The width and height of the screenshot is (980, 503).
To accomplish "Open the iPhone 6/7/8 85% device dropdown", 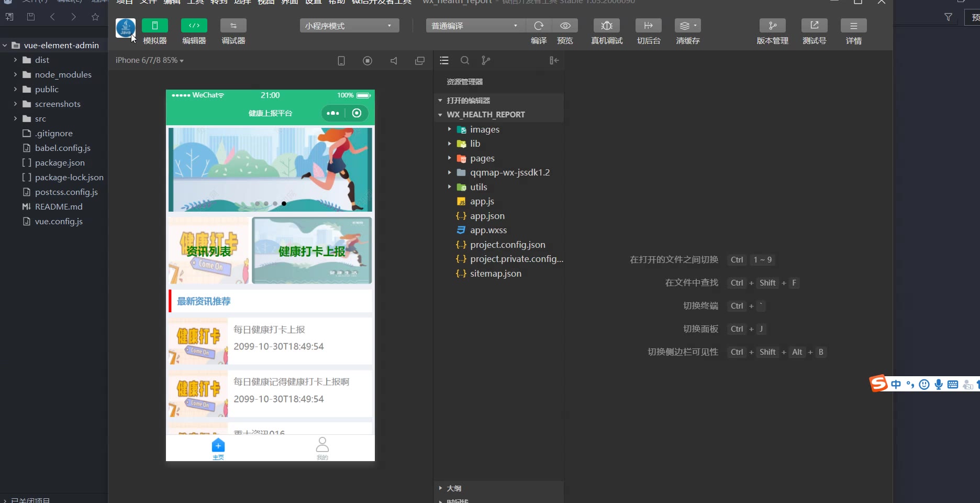I will (x=150, y=60).
